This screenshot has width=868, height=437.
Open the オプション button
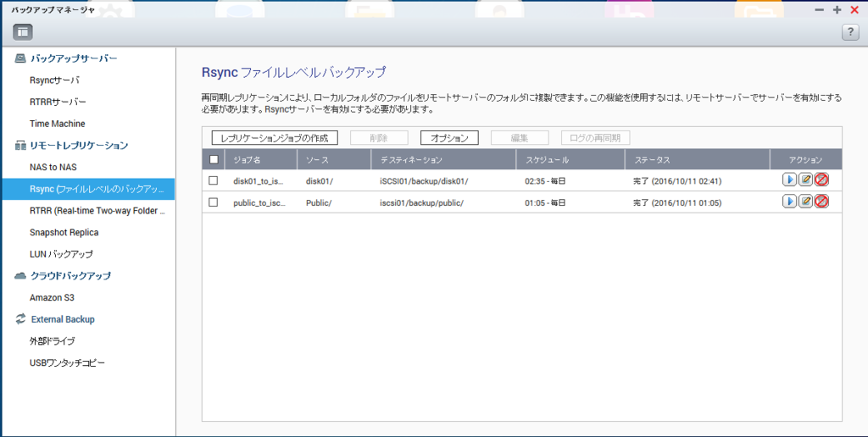tap(449, 138)
